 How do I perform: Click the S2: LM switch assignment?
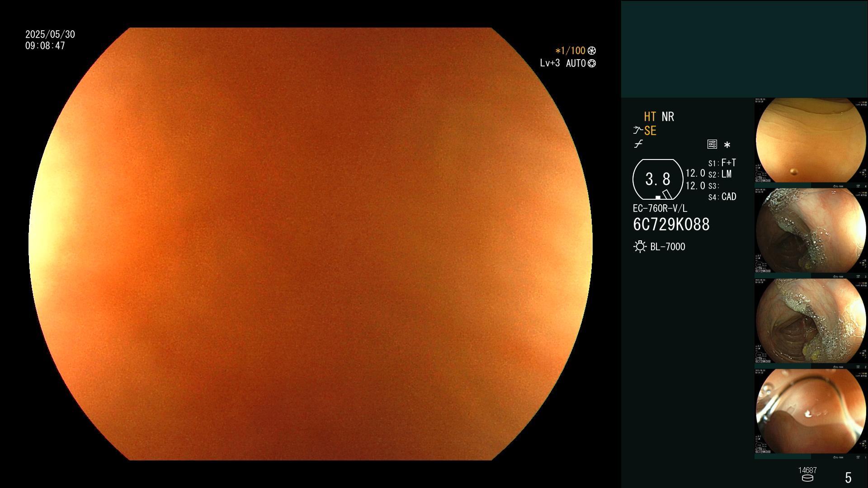click(720, 174)
